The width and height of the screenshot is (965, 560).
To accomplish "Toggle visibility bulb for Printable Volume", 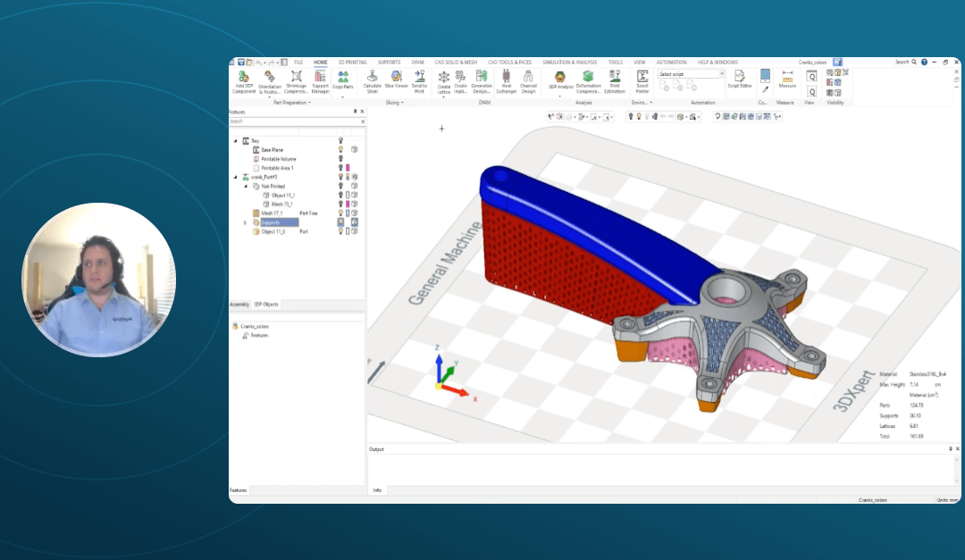I will click(340, 158).
